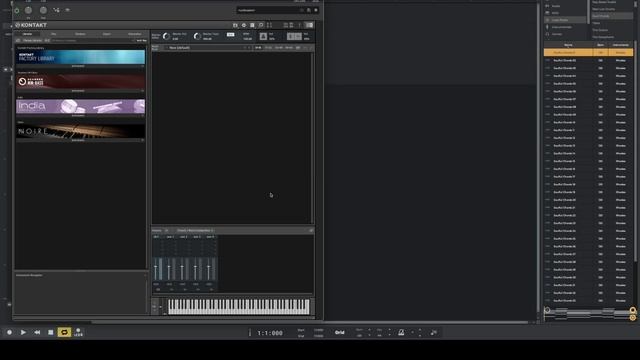Click the record button in transport bar

click(9, 332)
